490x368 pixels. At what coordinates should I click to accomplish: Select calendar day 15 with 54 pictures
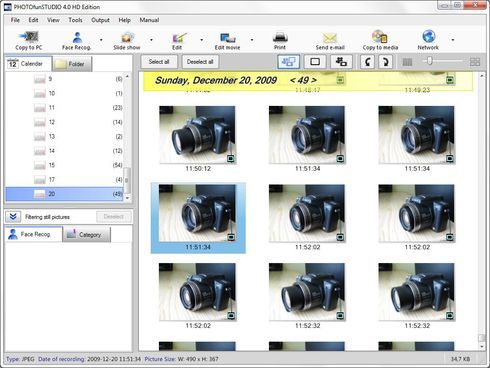tap(64, 165)
